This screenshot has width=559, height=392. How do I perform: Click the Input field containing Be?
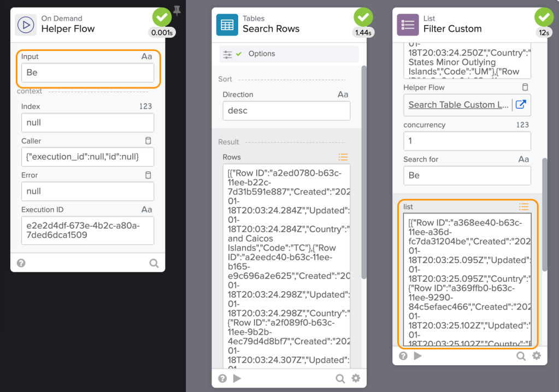click(87, 73)
